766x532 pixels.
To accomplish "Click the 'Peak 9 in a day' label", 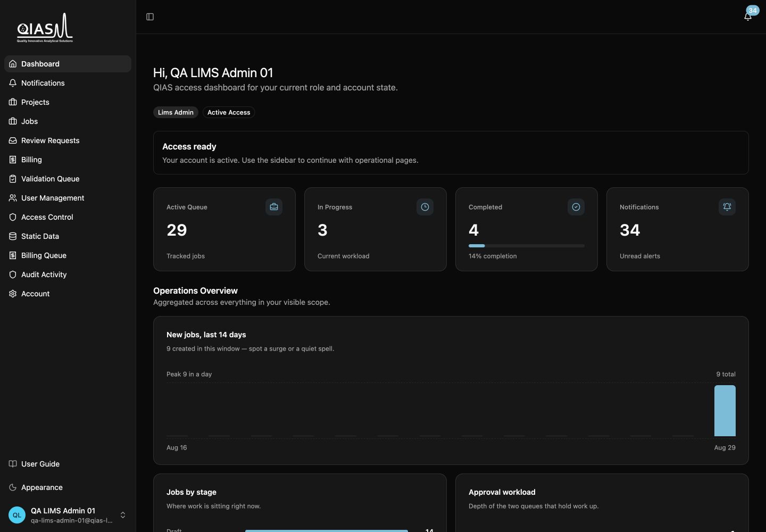I will [x=189, y=374].
